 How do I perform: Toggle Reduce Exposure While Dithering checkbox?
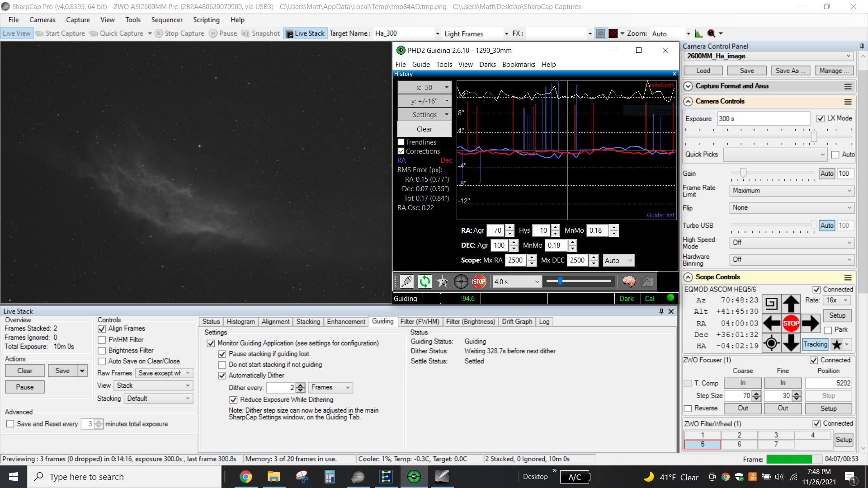[x=233, y=400]
